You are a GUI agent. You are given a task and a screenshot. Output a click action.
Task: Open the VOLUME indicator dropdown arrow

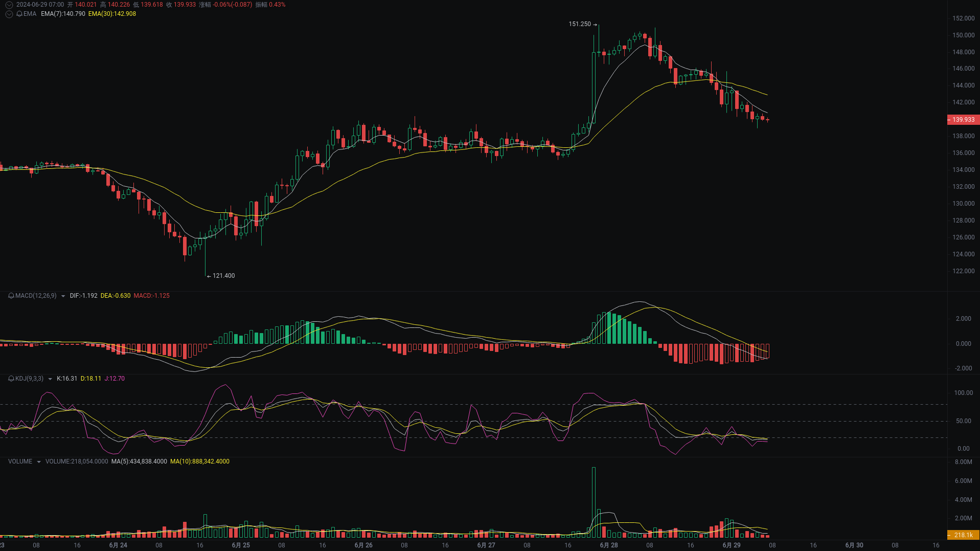pos(38,462)
